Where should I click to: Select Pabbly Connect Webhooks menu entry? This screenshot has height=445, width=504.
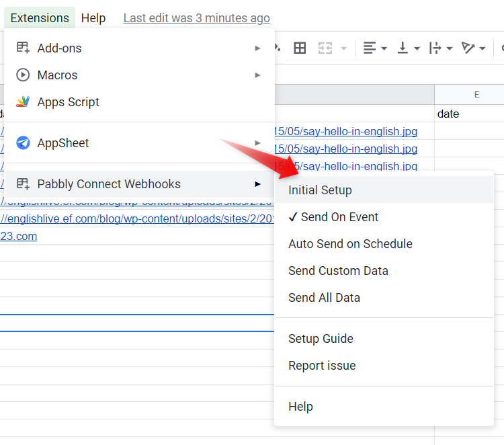pyautogui.click(x=139, y=184)
